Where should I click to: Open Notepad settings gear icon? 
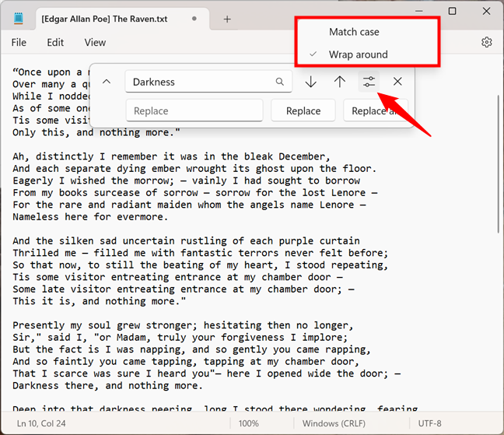click(486, 42)
